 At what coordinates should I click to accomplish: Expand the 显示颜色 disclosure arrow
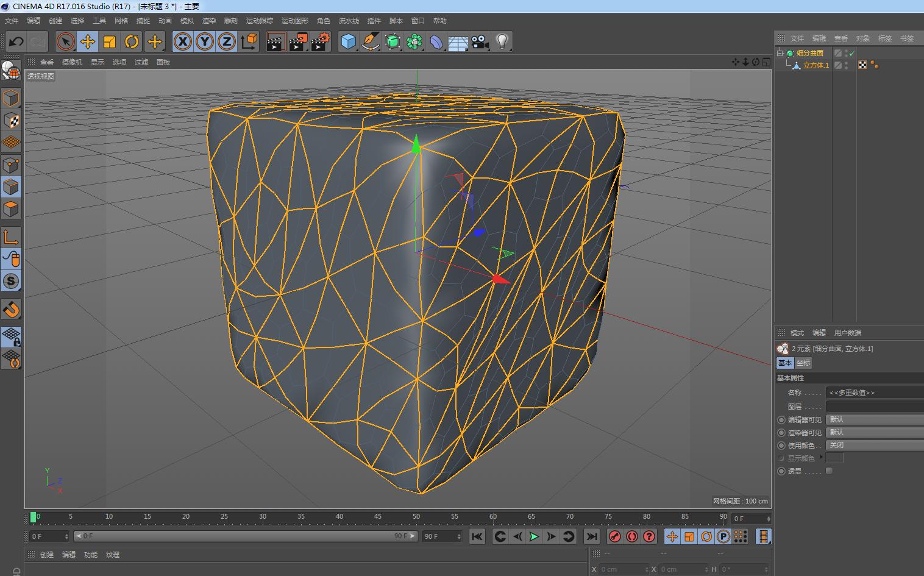[x=821, y=457]
